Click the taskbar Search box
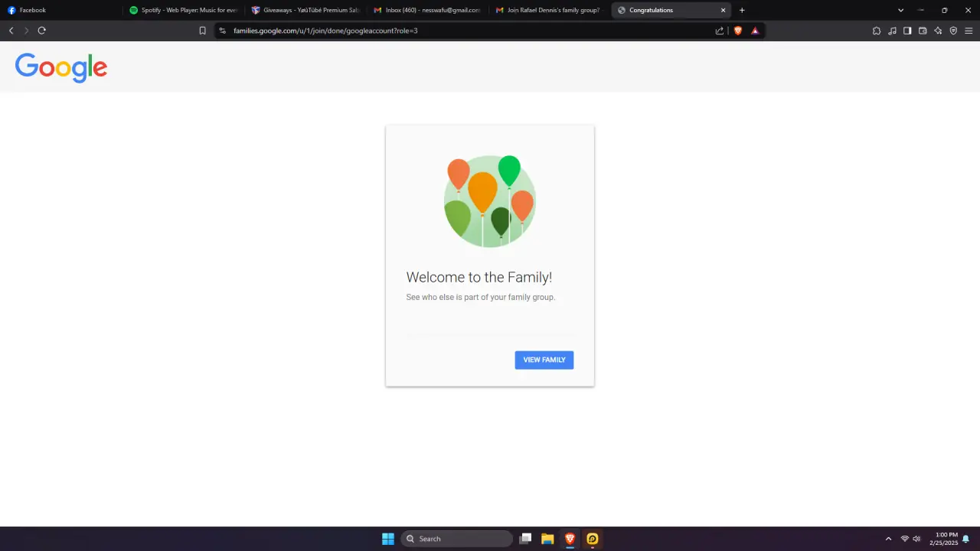The width and height of the screenshot is (980, 551). (x=457, y=539)
